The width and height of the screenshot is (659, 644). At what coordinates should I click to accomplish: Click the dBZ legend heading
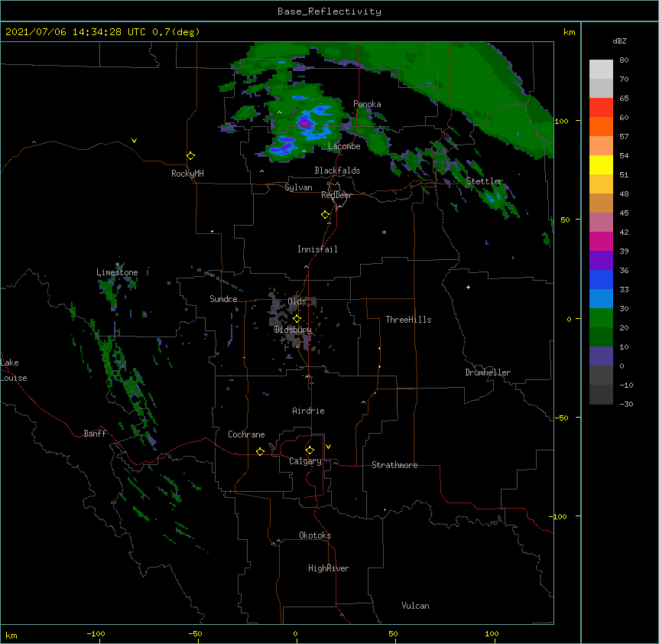[x=619, y=41]
